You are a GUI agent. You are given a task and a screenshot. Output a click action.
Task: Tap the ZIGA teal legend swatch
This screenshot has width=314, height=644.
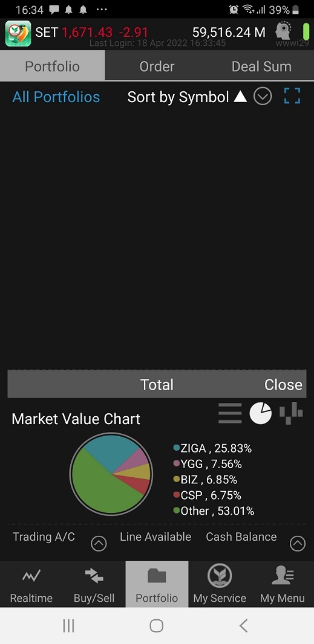(x=177, y=448)
